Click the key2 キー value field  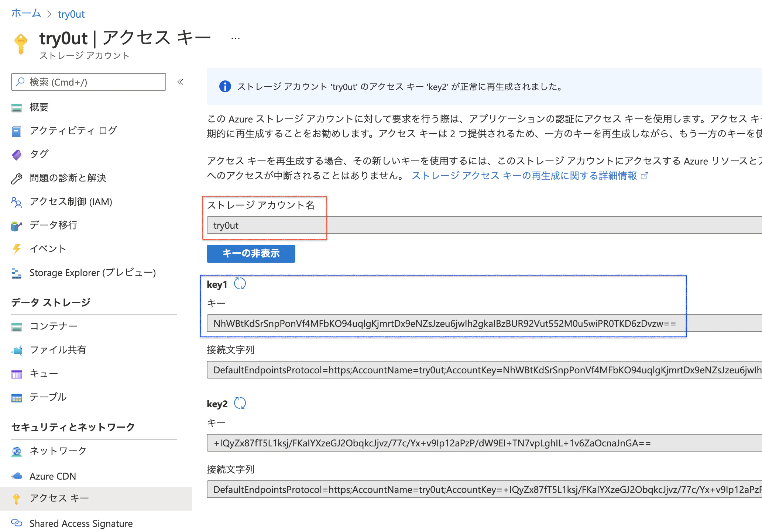click(x=484, y=443)
